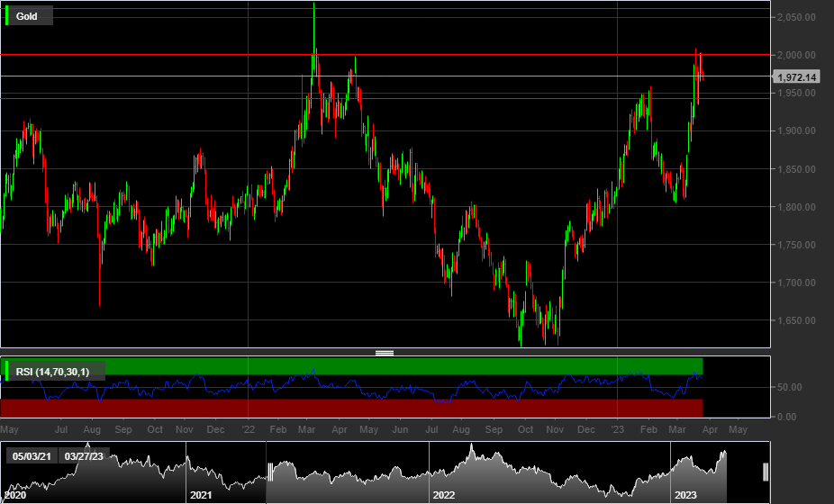The image size is (834, 504).
Task: Grab the panel splitter handle above RSI
Action: [385, 353]
